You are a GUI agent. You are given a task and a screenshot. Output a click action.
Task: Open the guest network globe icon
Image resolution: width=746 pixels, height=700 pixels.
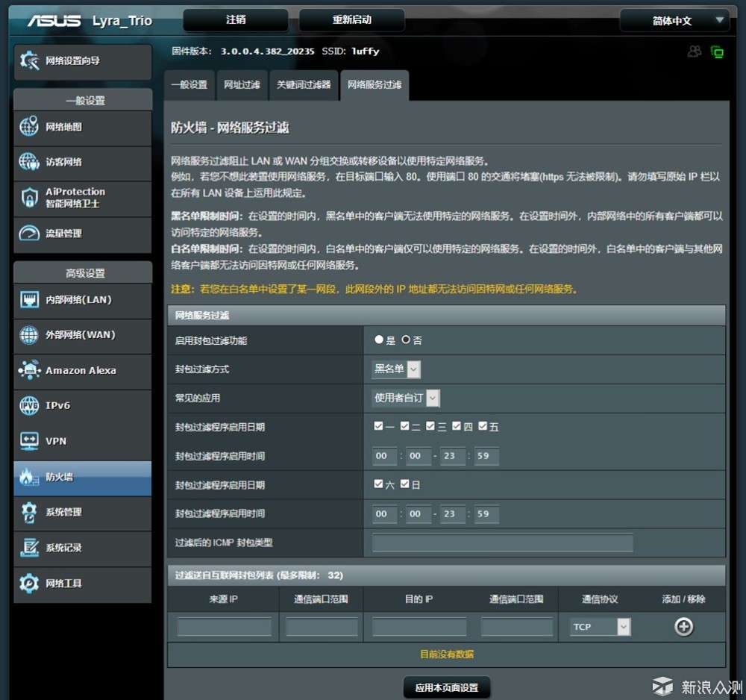[x=29, y=162]
